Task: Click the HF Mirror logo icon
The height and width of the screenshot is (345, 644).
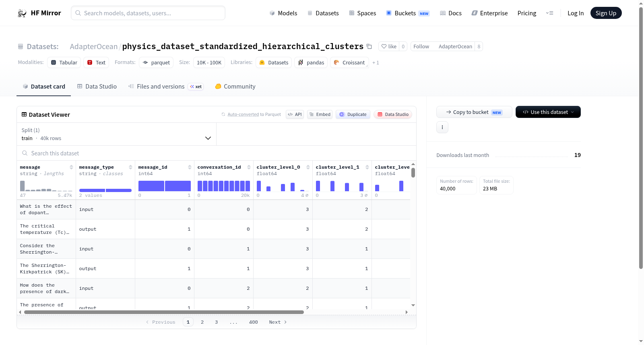Action: coord(22,13)
